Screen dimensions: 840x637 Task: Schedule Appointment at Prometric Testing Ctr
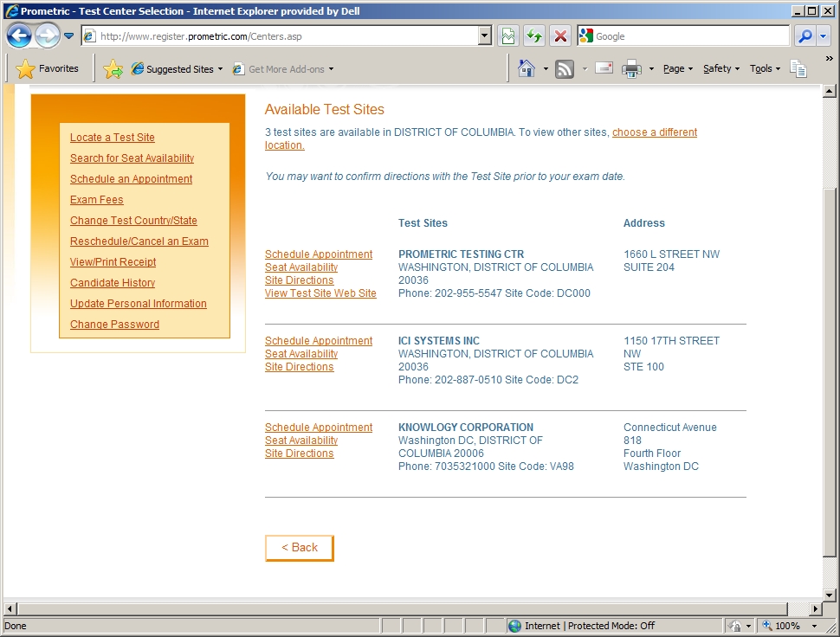[318, 254]
